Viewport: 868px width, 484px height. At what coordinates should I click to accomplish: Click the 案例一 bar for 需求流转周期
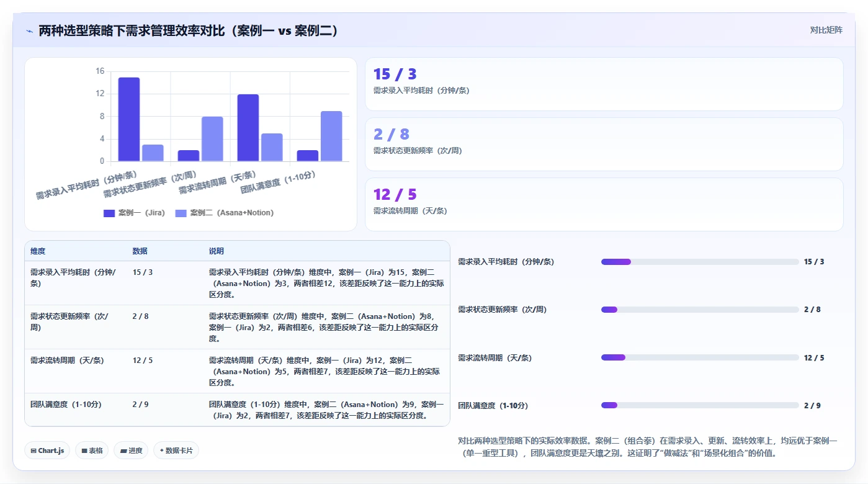pos(248,128)
